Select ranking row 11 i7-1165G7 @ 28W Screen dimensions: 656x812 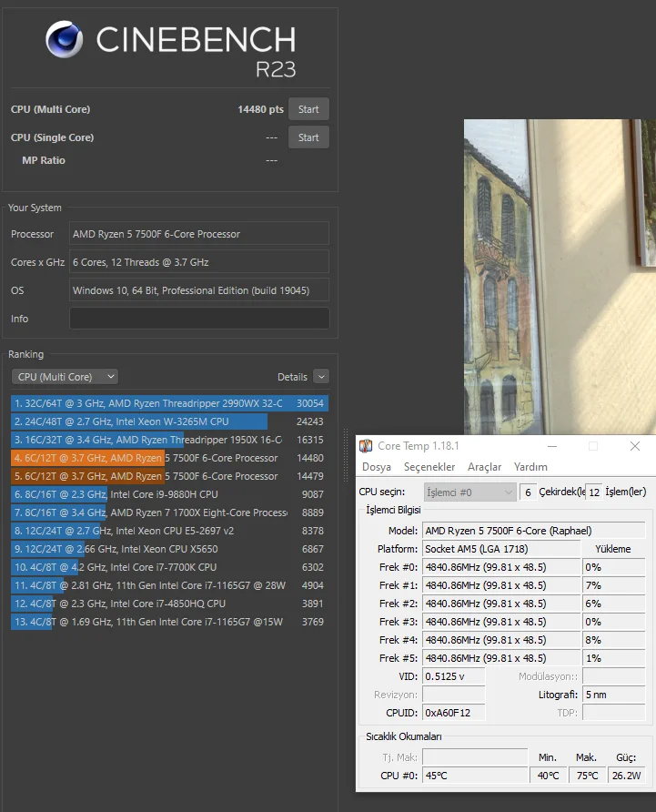pyautogui.click(x=169, y=585)
